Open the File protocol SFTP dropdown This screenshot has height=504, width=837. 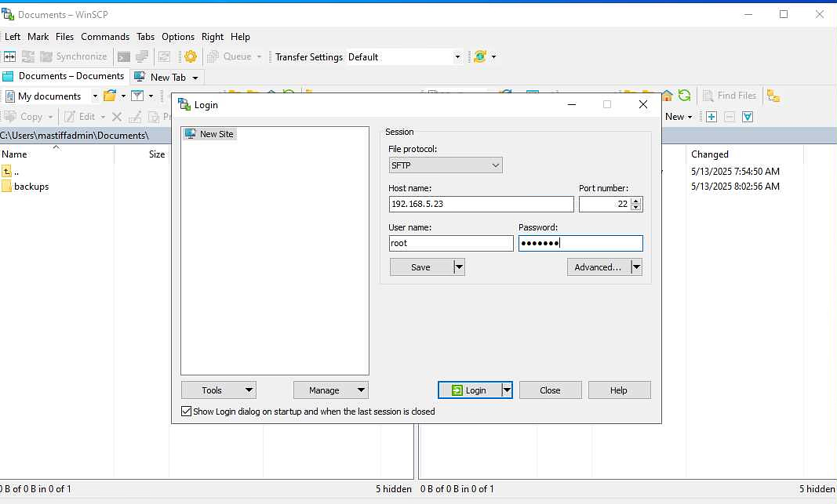[446, 165]
